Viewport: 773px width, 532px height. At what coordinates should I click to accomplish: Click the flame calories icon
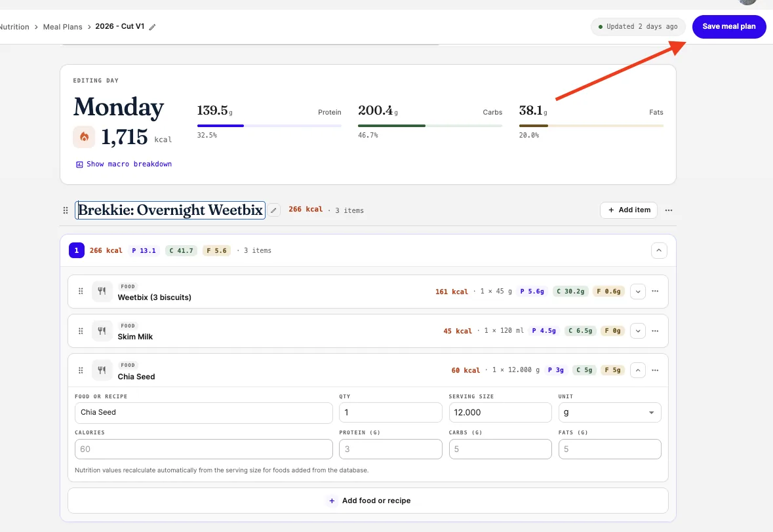pyautogui.click(x=84, y=137)
